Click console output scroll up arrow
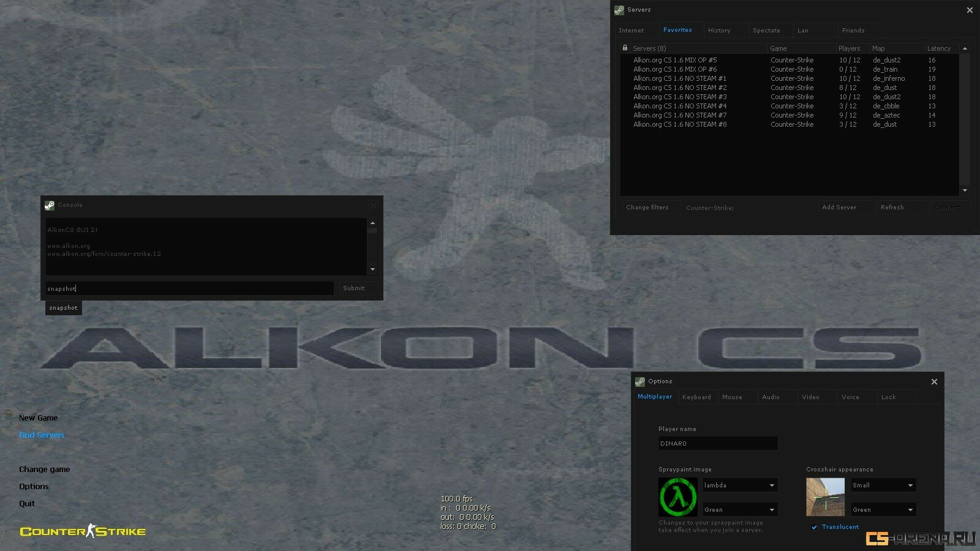The width and height of the screenshot is (980, 551). tap(372, 223)
